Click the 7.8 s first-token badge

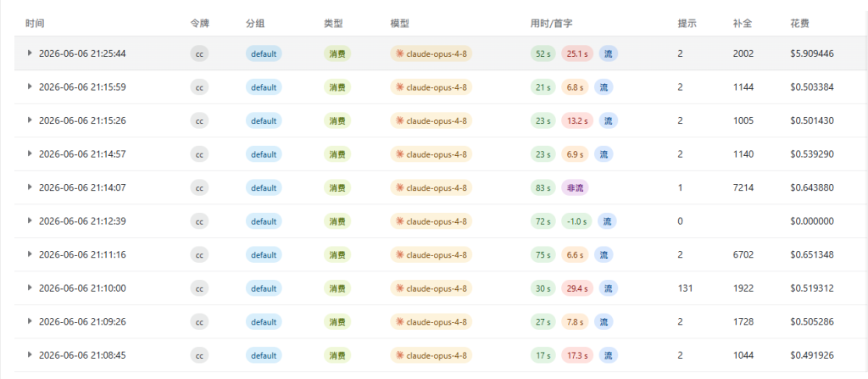[x=576, y=321]
